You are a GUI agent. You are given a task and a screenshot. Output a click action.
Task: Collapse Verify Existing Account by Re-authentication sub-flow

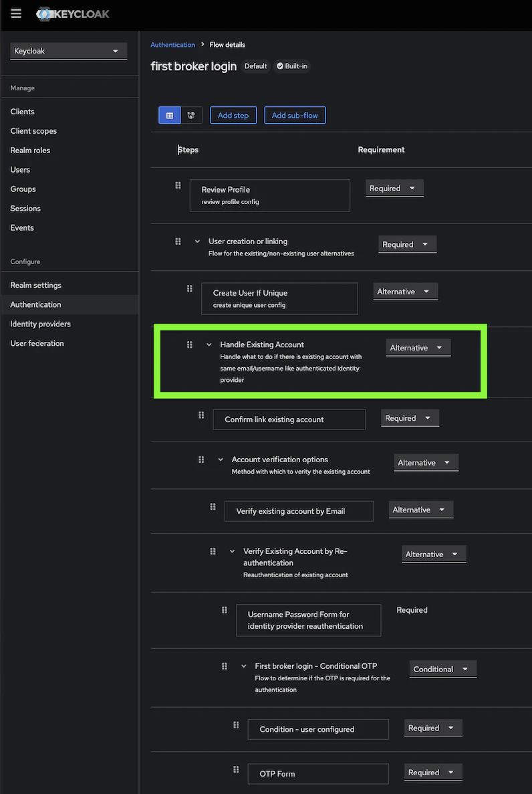pos(233,551)
